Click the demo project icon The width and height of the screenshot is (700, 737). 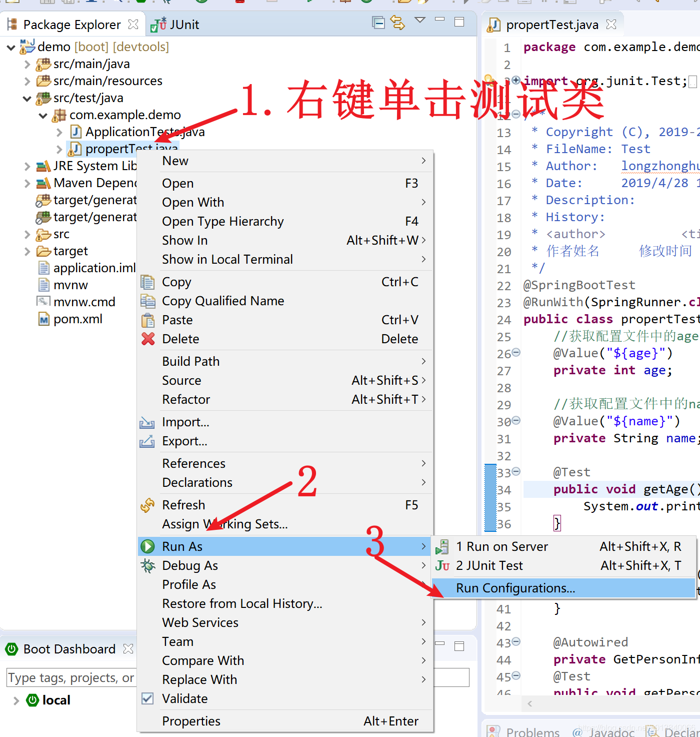pyautogui.click(x=27, y=47)
